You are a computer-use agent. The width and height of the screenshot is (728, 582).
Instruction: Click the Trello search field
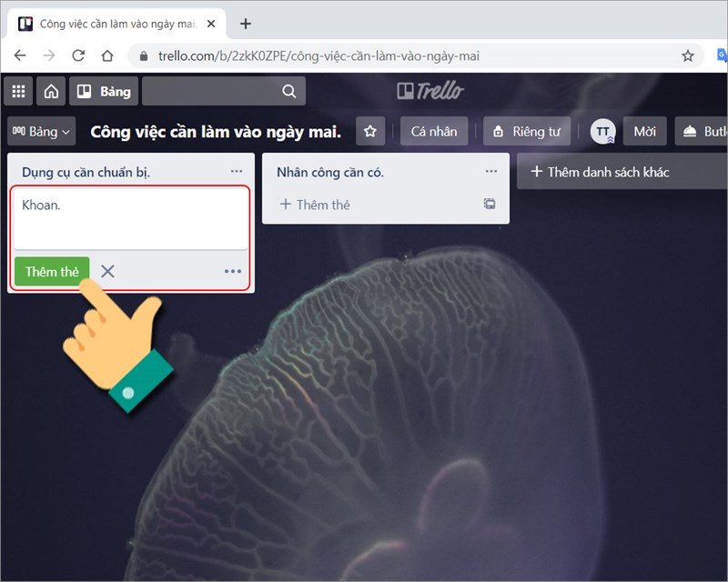pos(223,91)
